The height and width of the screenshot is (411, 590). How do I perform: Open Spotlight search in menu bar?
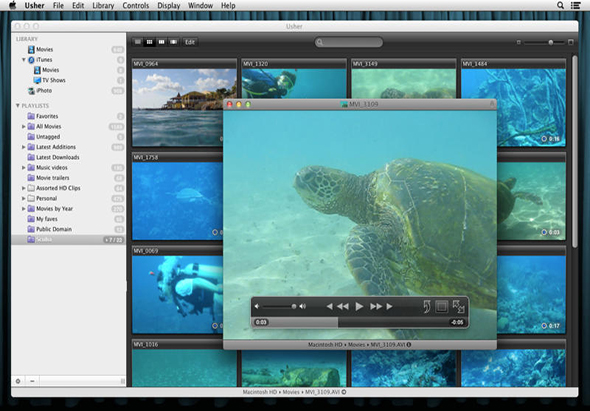(560, 5)
